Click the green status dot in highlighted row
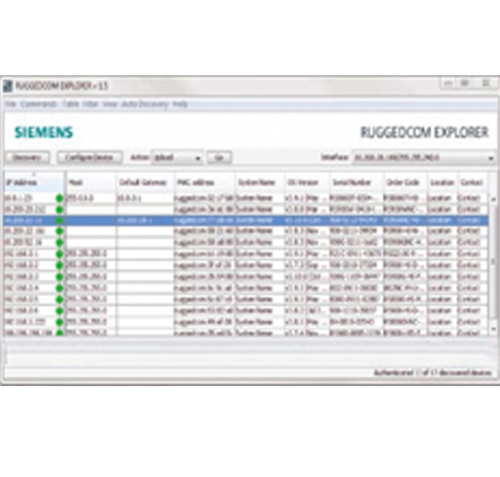The width and height of the screenshot is (500, 477). pyautogui.click(x=60, y=220)
